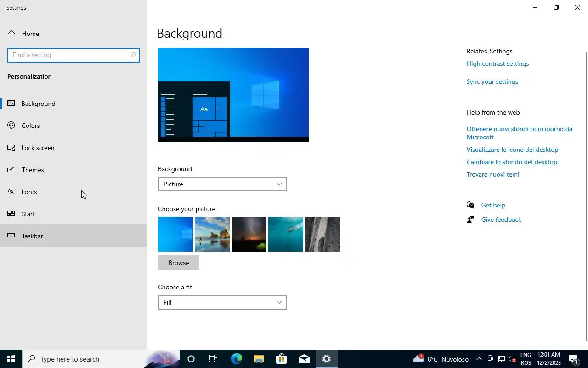Viewport: 588px width, 368px height.
Task: Open the notification Action Center icon
Action: pos(573,359)
